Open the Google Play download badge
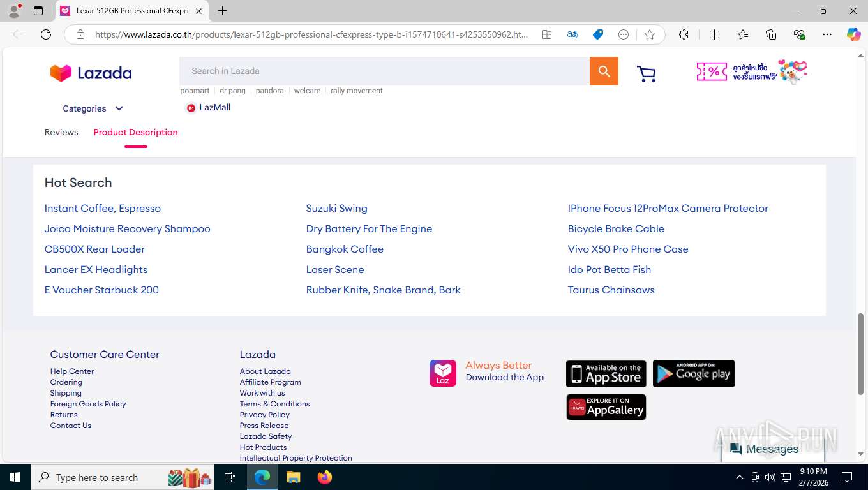Screen dimensions: 868x490 (x=694, y=374)
